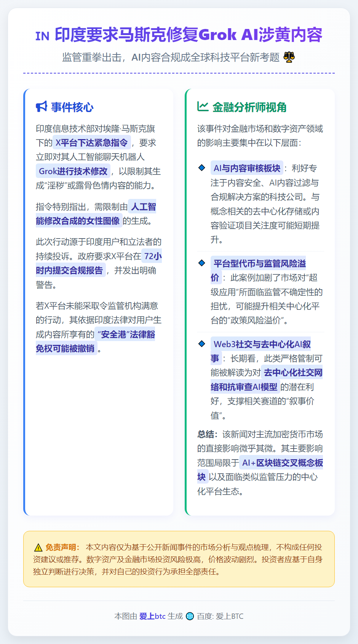The height and width of the screenshot is (644, 358).
Task: Click the footer text 本图由
Action: [126, 616]
